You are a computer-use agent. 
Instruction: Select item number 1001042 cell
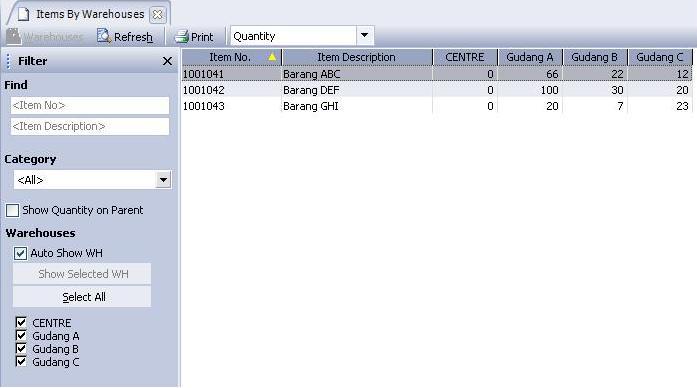click(x=232, y=90)
